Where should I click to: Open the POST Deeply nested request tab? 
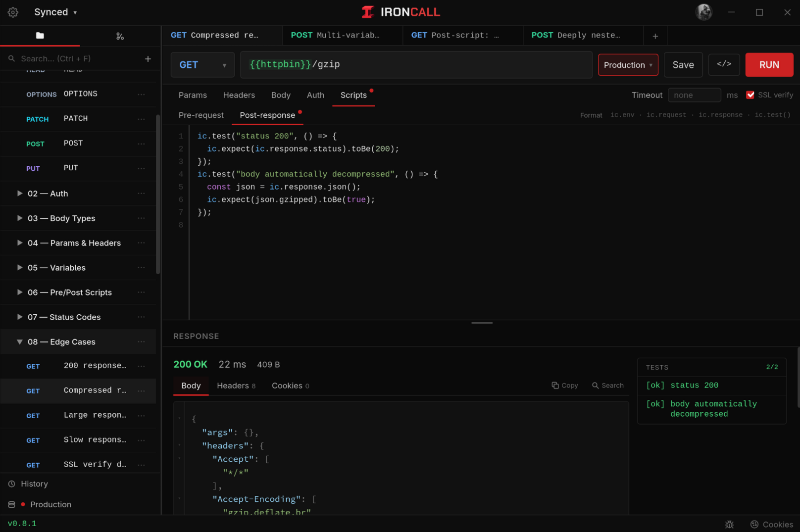tap(583, 36)
